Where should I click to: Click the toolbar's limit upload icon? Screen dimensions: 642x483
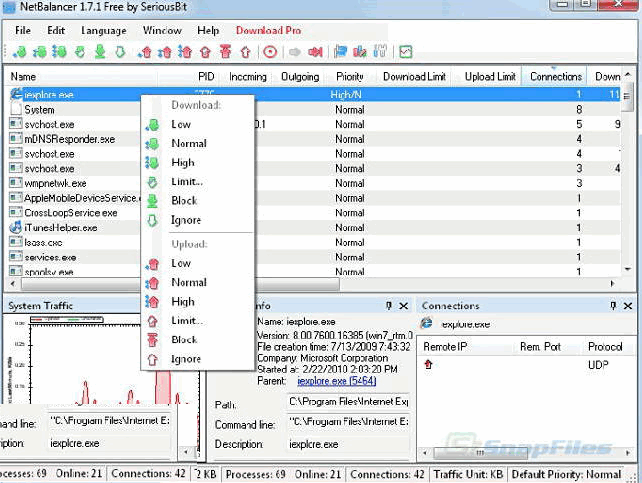205,52
